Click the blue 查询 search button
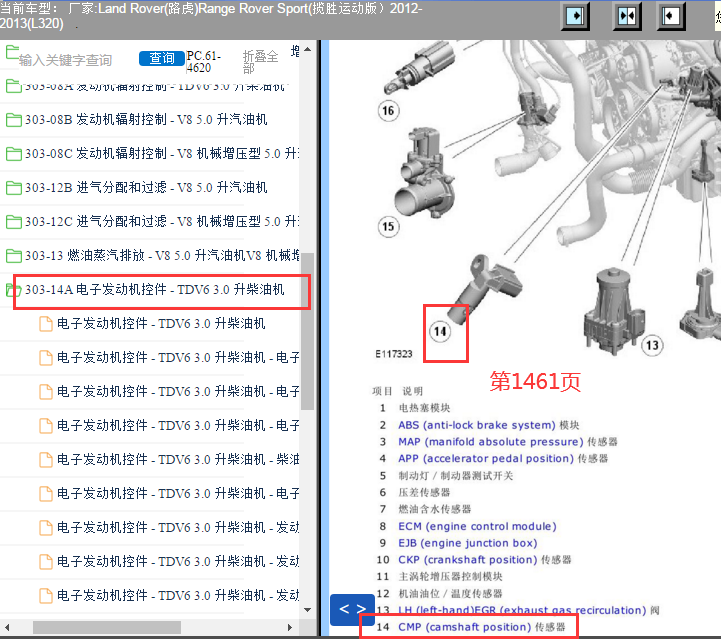The width and height of the screenshot is (721, 639). 162,58
